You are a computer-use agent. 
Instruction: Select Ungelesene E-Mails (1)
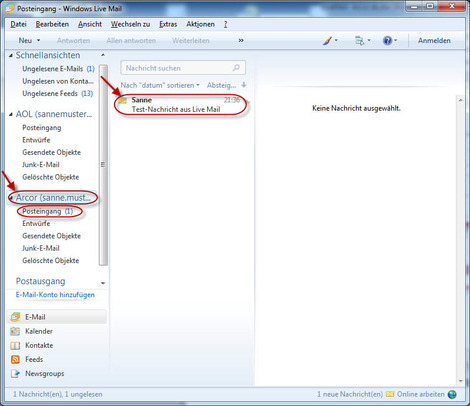(58, 69)
